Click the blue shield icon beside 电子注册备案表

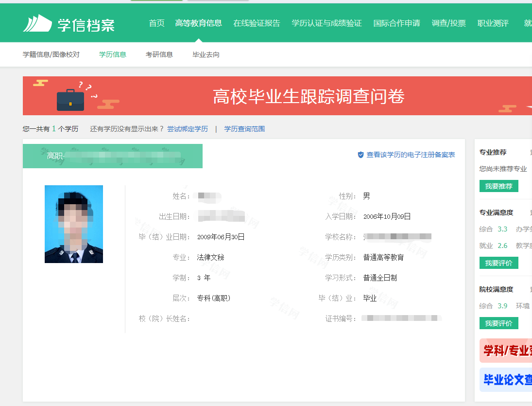tap(360, 154)
